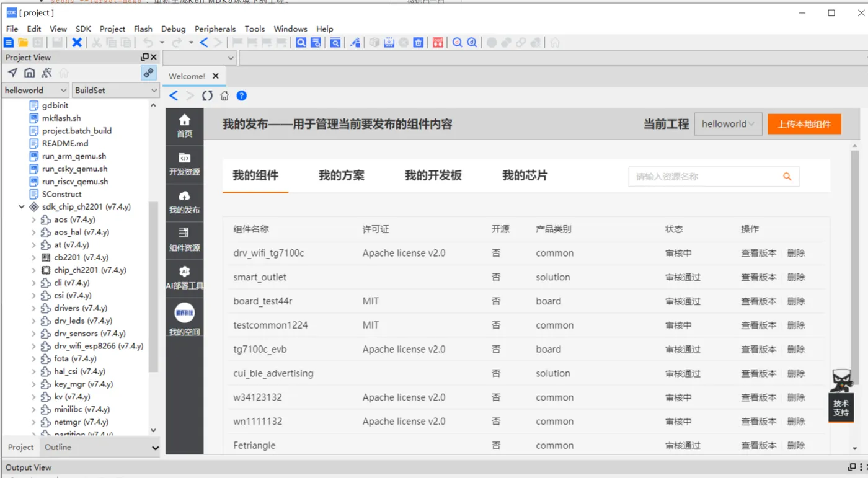
Task: Open 组件资源 in the dark sidebar
Action: pos(184,241)
